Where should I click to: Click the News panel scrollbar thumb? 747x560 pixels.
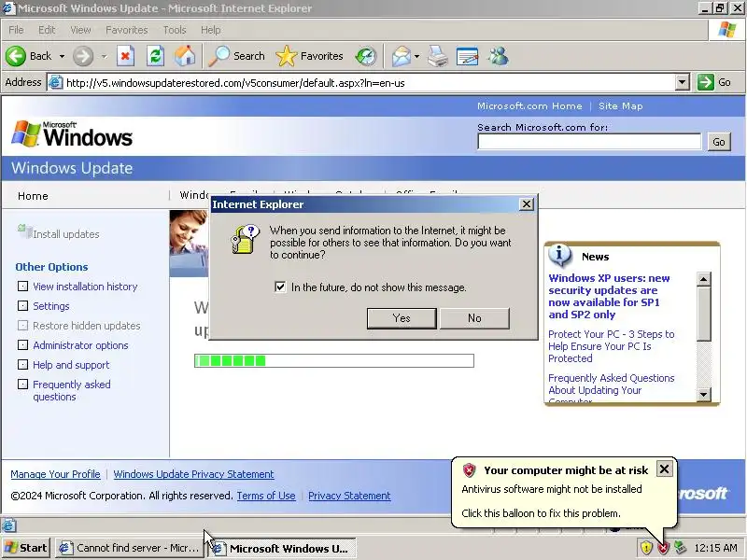[x=704, y=315]
